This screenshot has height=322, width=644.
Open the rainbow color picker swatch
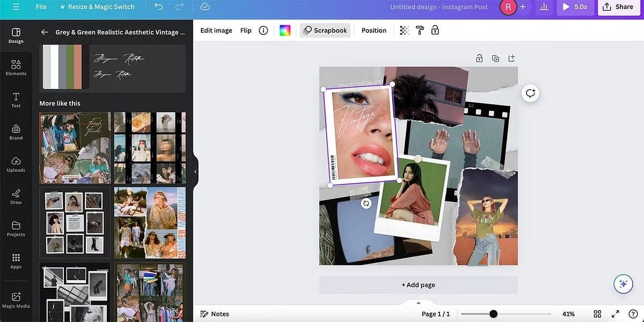(x=285, y=31)
